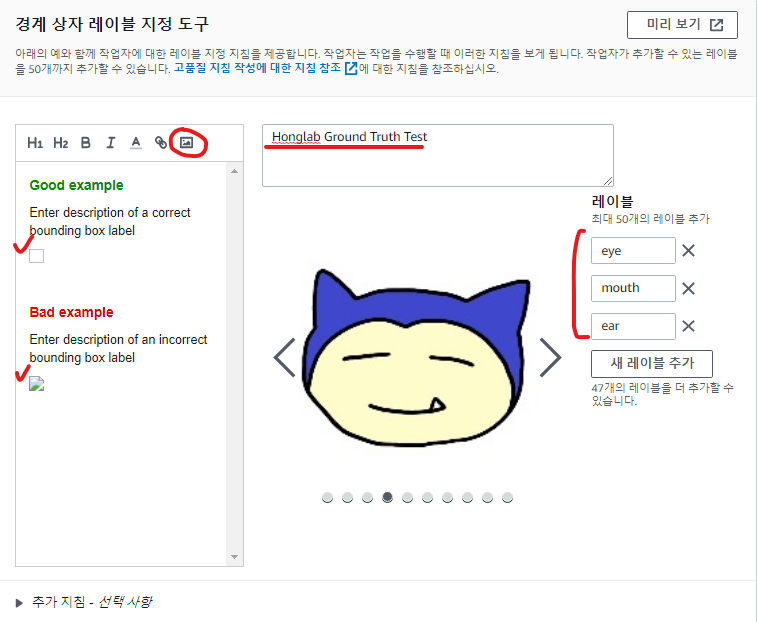Screen dimensions: 757x622
Task: Click the 최대 50개의 레이블 추가 caption
Action: (x=650, y=219)
